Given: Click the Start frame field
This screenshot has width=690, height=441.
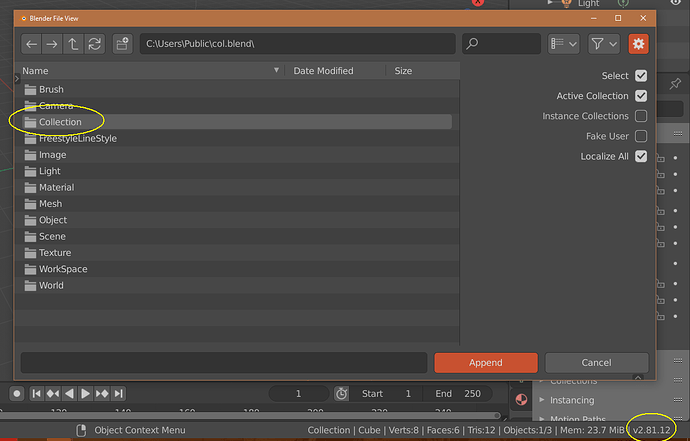Looking at the screenshot, I should tap(386, 393).
